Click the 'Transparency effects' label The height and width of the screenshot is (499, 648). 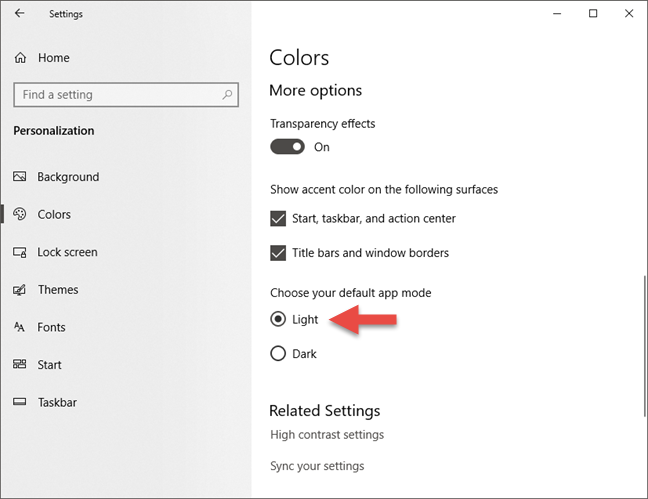322,124
